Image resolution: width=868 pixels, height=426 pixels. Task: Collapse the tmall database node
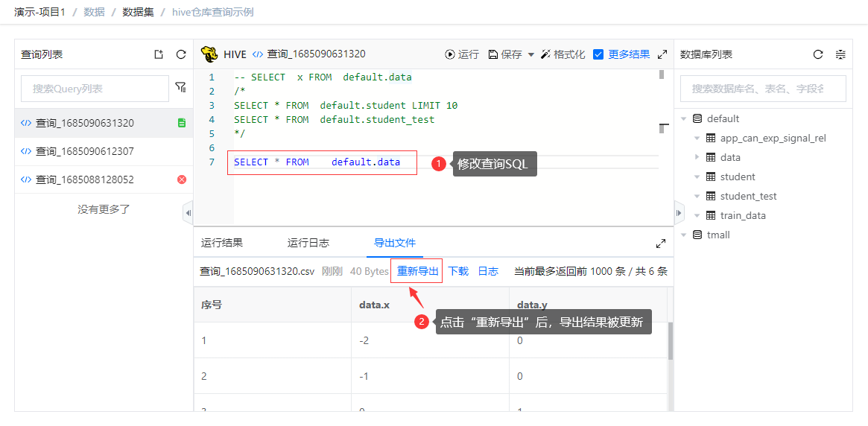pyautogui.click(x=684, y=235)
